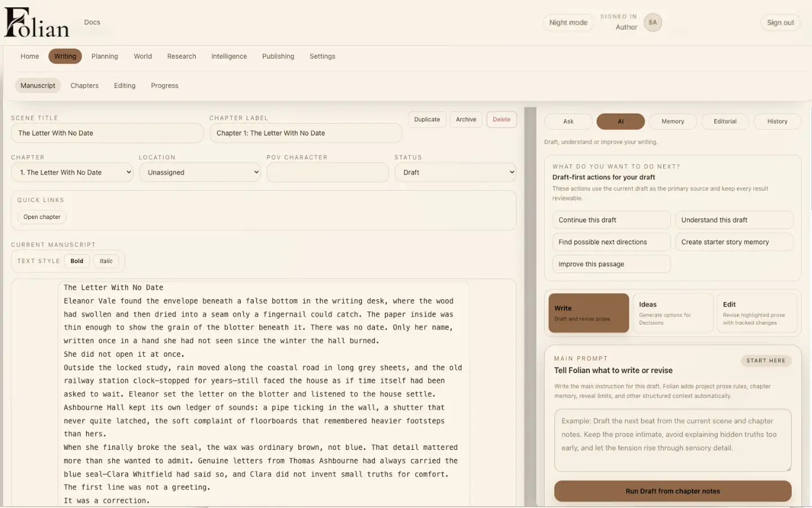Click the Chapter Label input field
Viewport: 812px width, 508px height.
306,133
